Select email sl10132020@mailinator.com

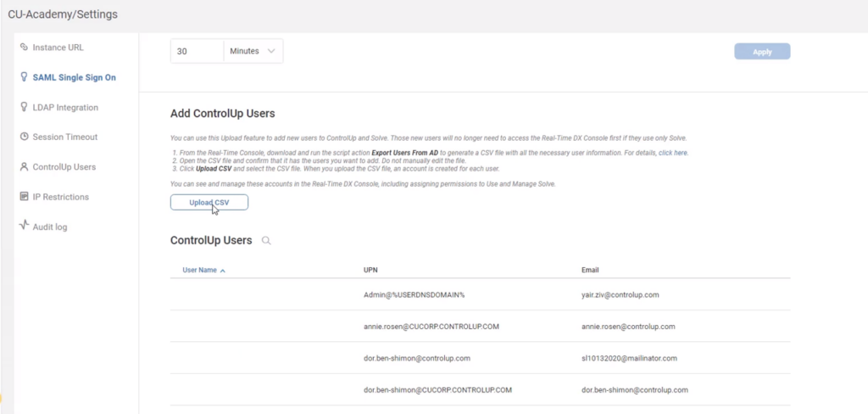(x=630, y=358)
